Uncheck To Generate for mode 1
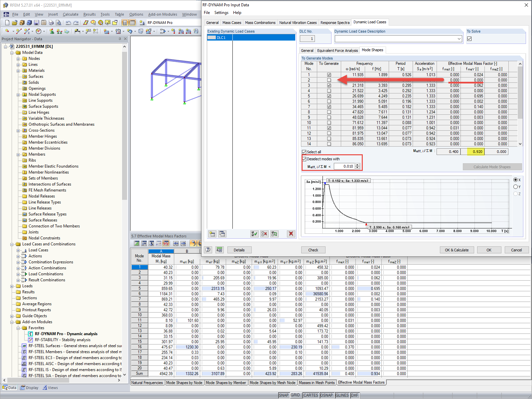This screenshot has height=399, width=532. click(x=329, y=75)
